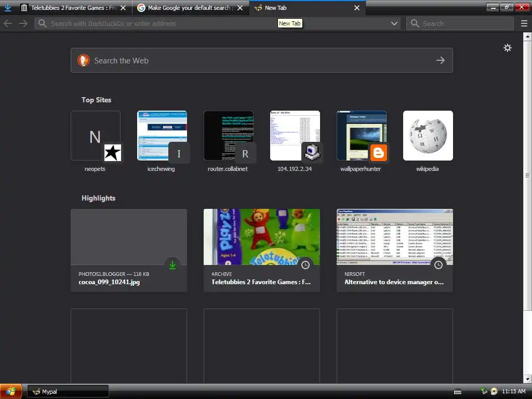This screenshot has height=399, width=532.
Task: Open Alternative to device manager highlight
Action: 395,250
